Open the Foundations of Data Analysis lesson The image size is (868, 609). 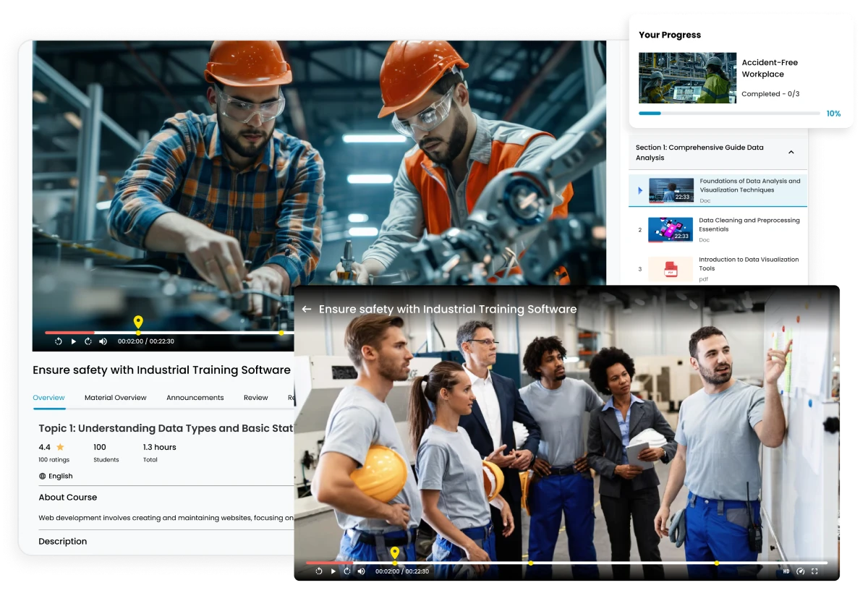pyautogui.click(x=750, y=190)
